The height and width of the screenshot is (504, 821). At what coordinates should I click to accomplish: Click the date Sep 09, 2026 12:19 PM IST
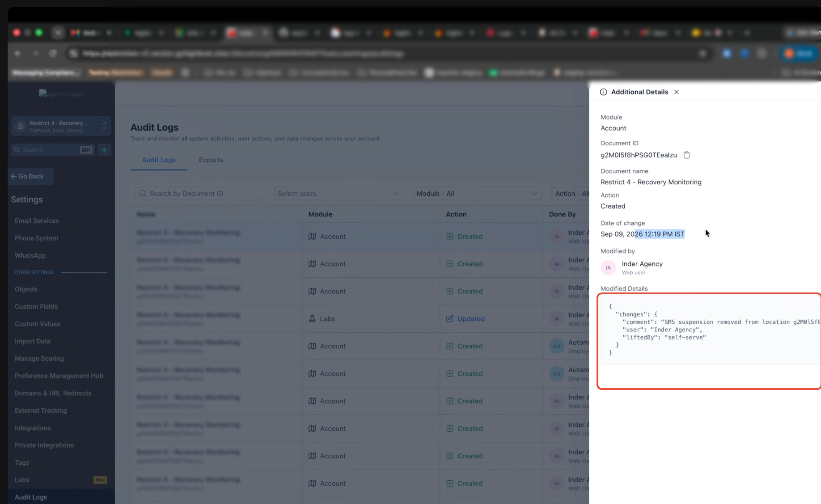coord(643,234)
